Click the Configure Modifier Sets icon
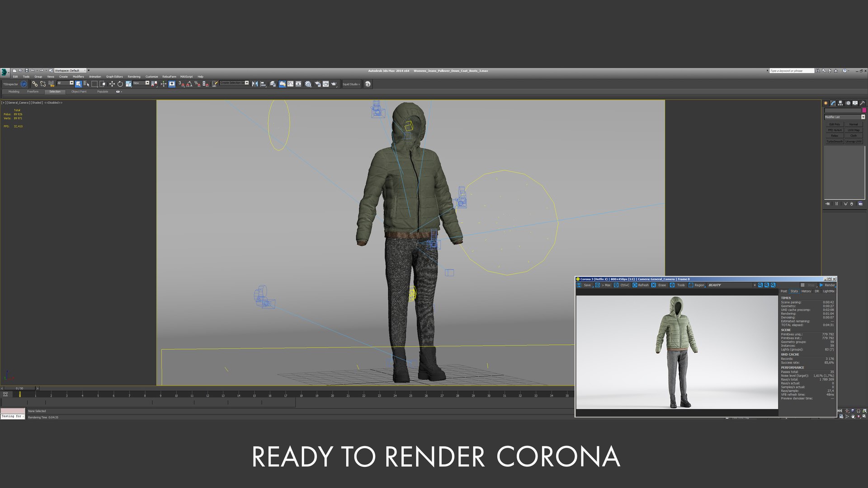868x488 pixels. point(860,204)
